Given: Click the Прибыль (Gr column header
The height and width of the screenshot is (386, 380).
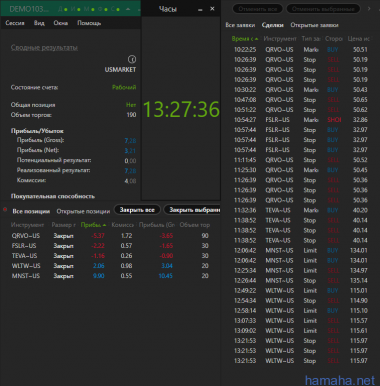Looking at the screenshot, I should 157,225.
